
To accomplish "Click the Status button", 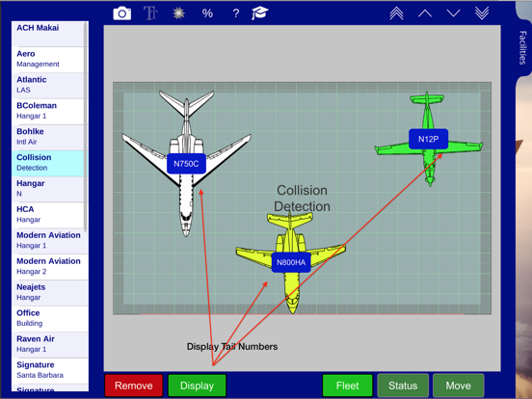I will pyautogui.click(x=403, y=386).
